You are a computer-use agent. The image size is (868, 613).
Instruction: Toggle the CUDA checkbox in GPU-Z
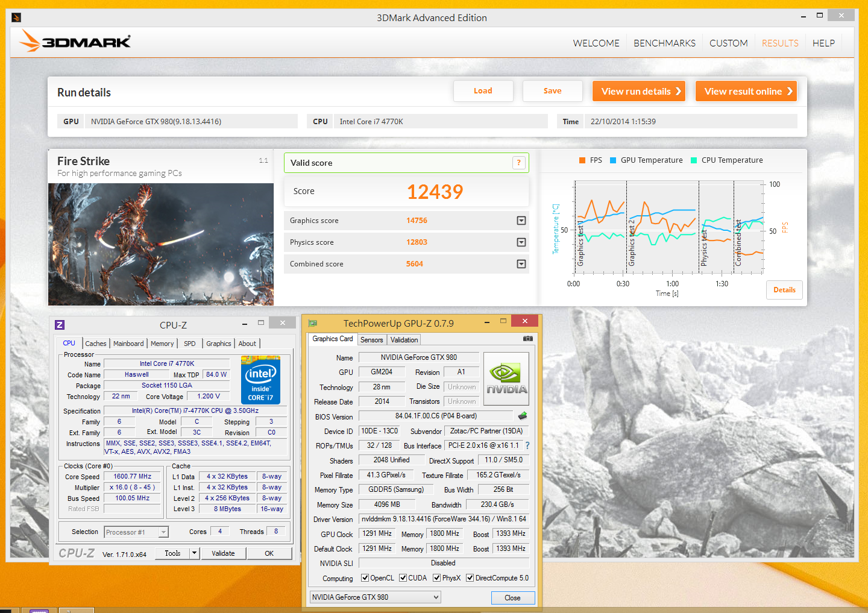coord(403,578)
